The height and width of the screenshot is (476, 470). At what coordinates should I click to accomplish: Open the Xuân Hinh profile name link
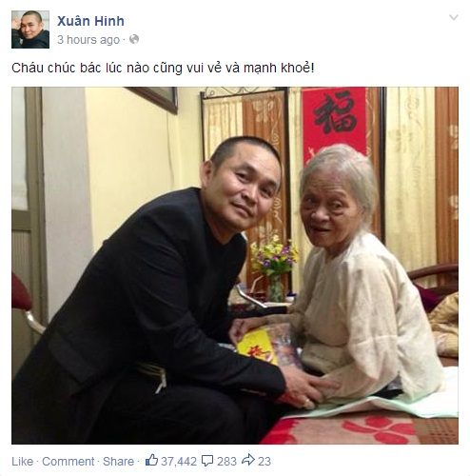(90, 21)
